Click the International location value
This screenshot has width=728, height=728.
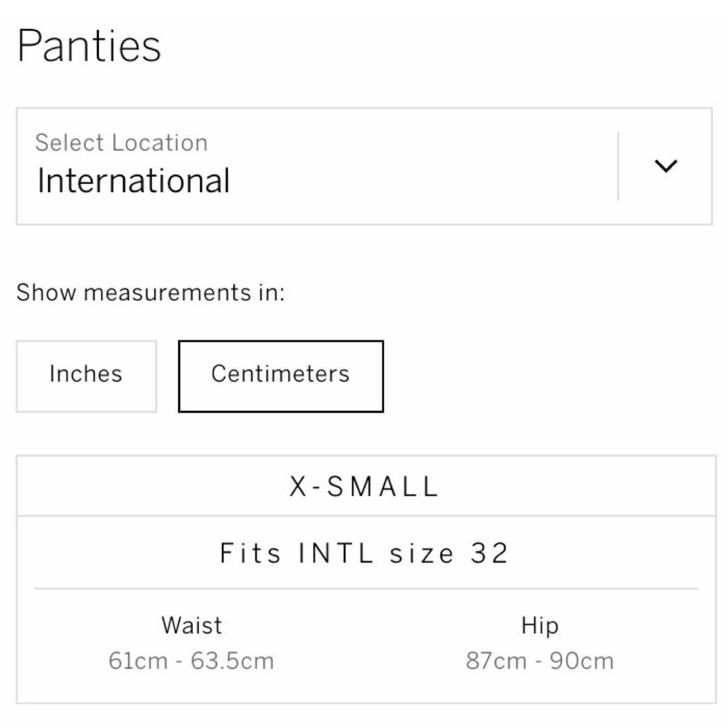tap(133, 181)
